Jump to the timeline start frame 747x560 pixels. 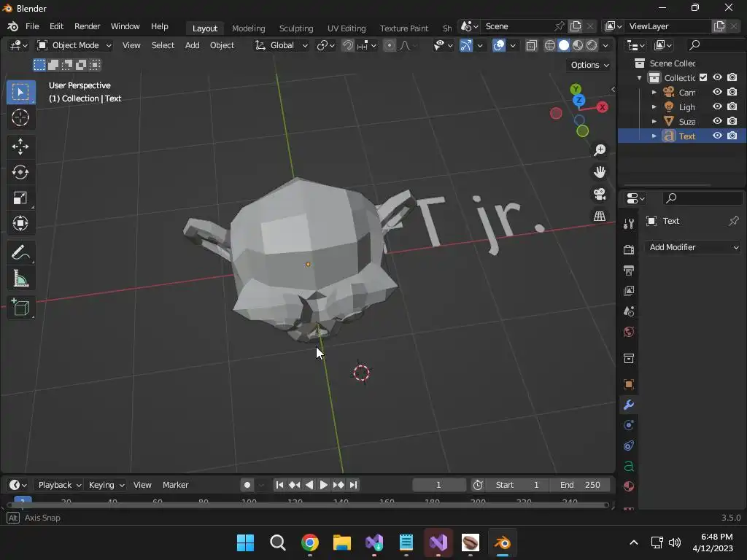pyautogui.click(x=279, y=485)
